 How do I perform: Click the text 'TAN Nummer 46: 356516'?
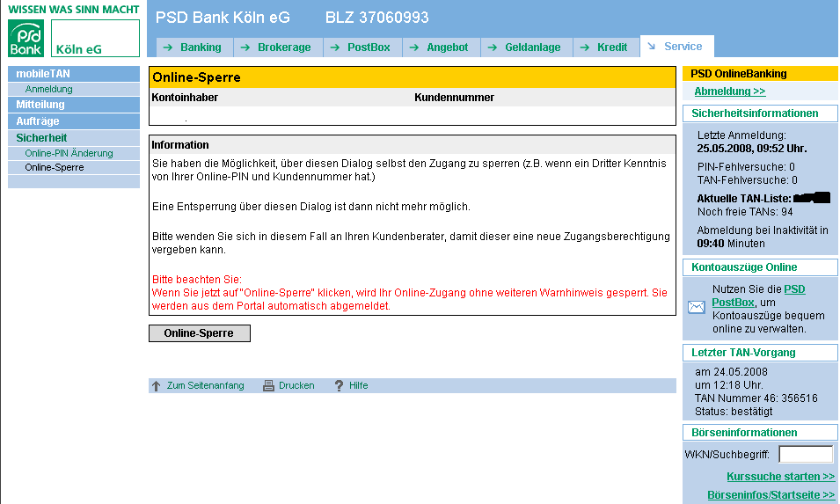756,398
